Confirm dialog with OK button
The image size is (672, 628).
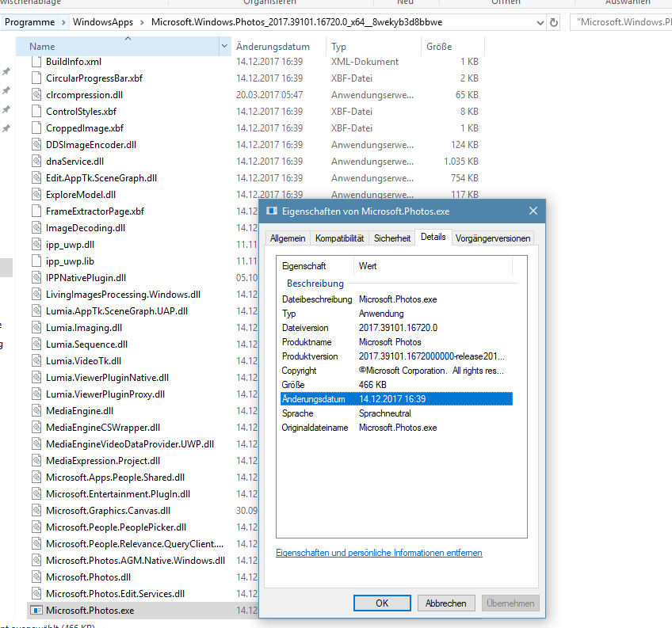tap(382, 603)
